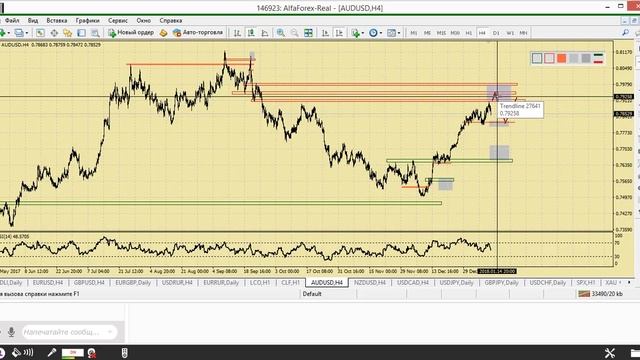640x360 pixels.
Task: Switch to the GBPUSD,H4 chart tab
Action: click(89, 282)
